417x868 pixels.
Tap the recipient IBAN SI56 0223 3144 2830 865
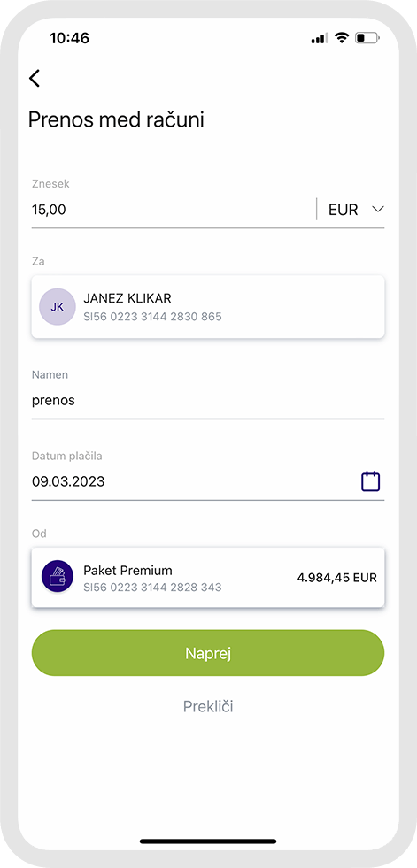click(x=152, y=317)
